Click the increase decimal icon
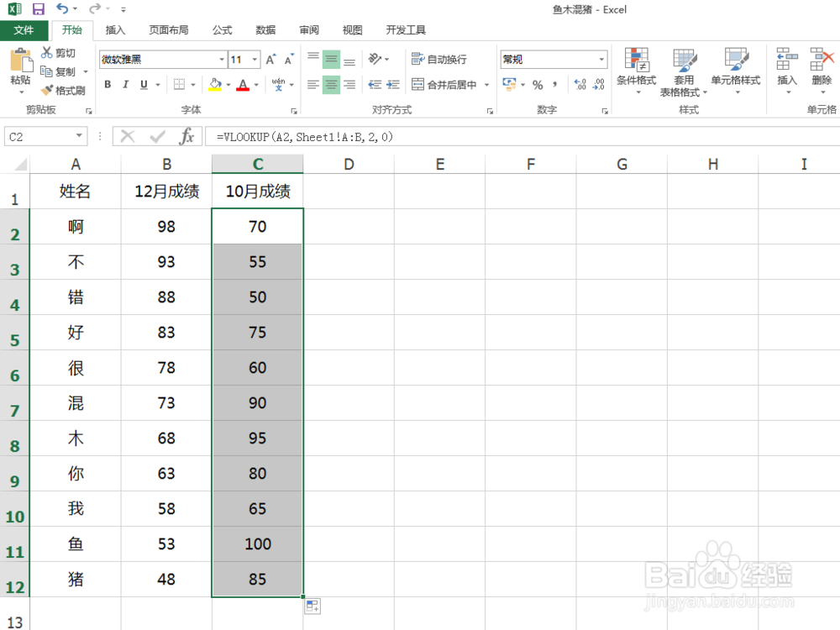The height and width of the screenshot is (630, 840). click(x=580, y=84)
